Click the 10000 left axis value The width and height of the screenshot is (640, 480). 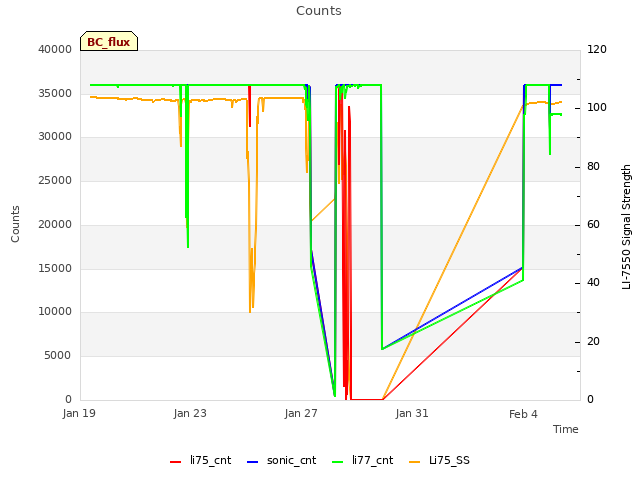[55, 312]
